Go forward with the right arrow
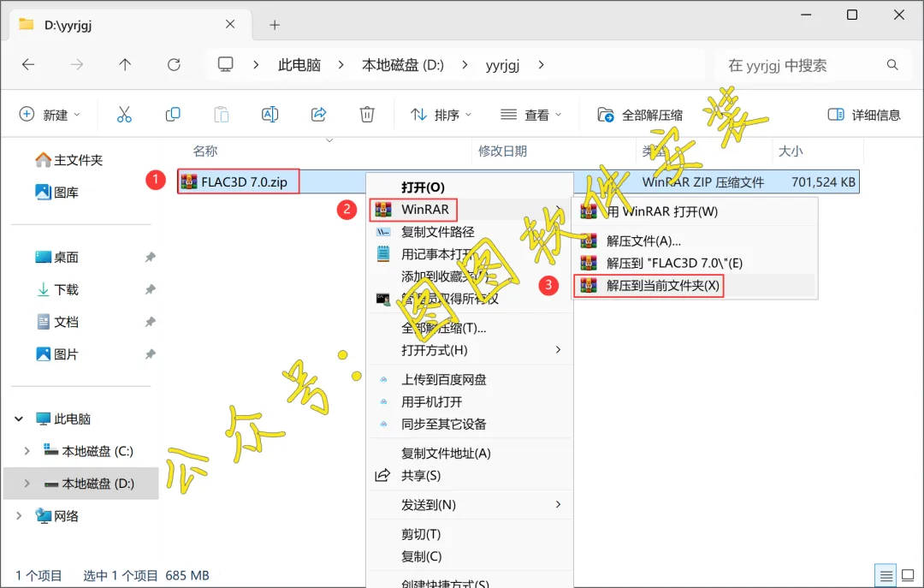The image size is (924, 588). [77, 65]
